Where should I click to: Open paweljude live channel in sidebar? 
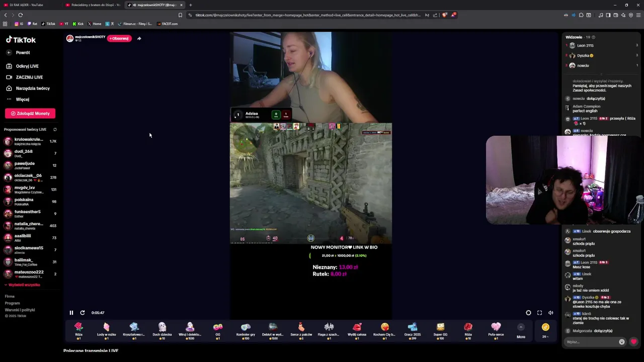tap(30, 165)
